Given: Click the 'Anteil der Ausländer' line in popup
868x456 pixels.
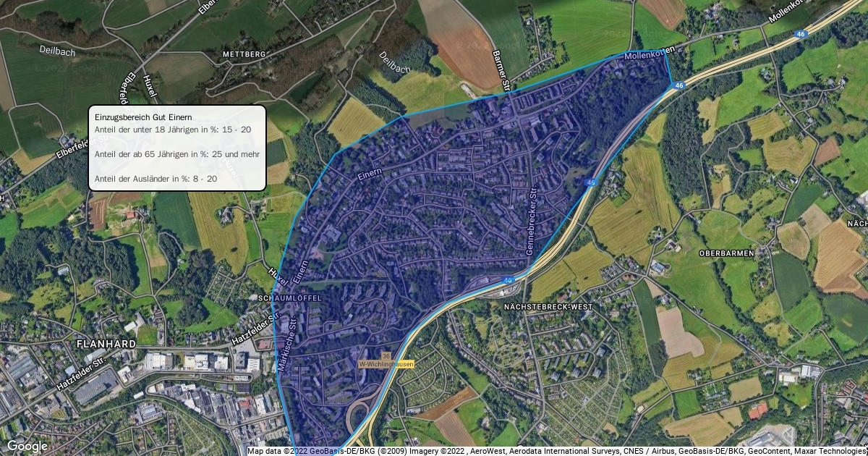Looking at the screenshot, I should point(156,178).
